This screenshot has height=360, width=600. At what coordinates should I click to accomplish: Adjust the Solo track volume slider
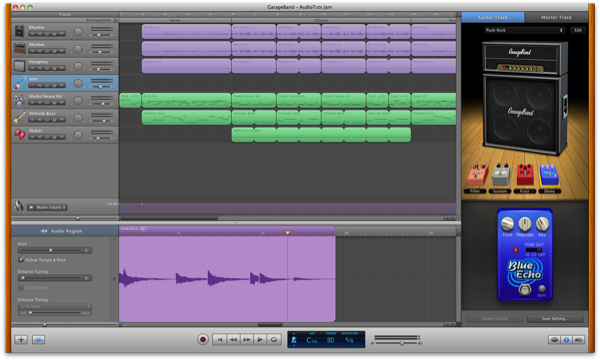101,87
